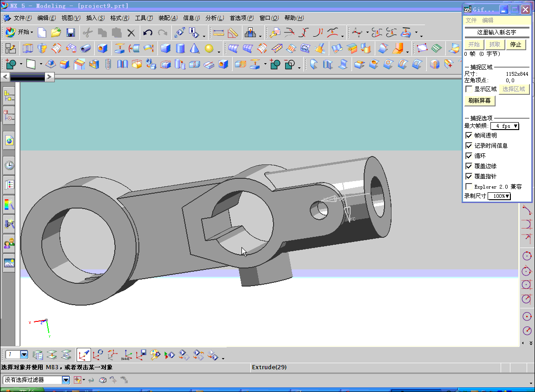
Task: Select the Cone primitive tool
Action: point(194,48)
